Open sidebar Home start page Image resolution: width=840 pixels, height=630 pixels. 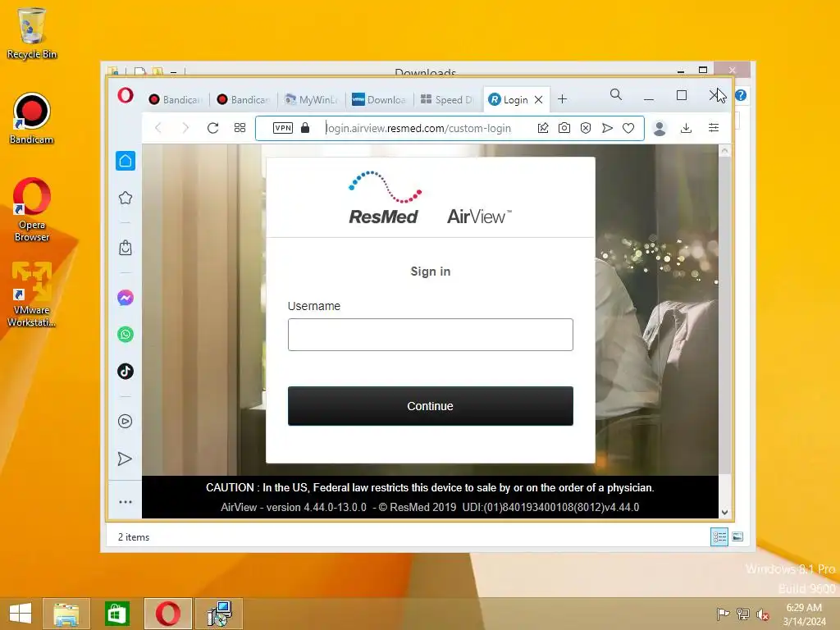[x=126, y=161]
